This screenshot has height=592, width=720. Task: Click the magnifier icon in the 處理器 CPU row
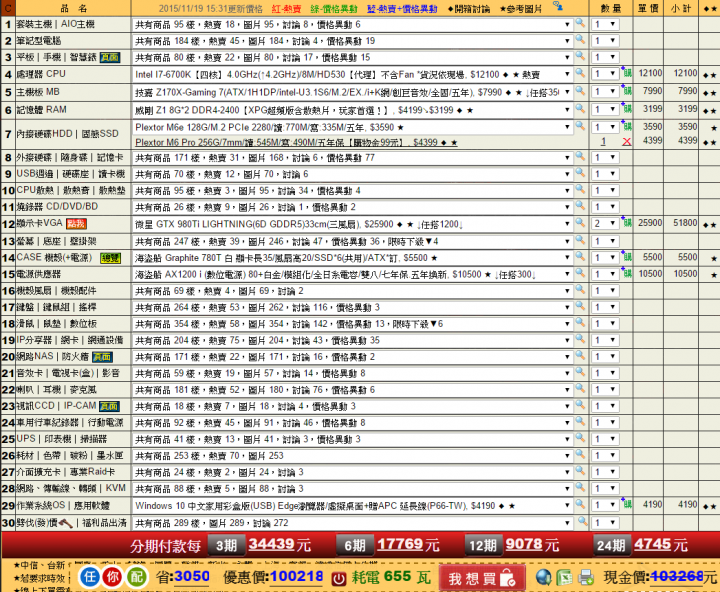580,73
